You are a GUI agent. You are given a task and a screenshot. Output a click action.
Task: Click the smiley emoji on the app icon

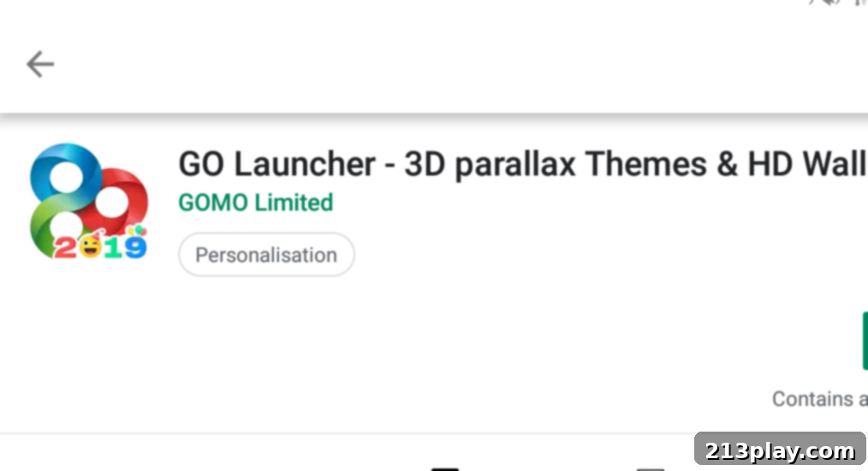89,247
